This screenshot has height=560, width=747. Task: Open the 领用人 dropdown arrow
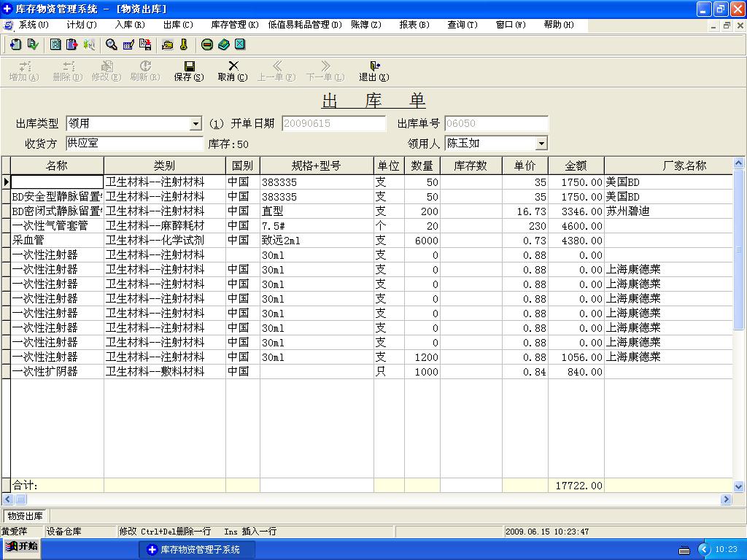tap(541, 144)
